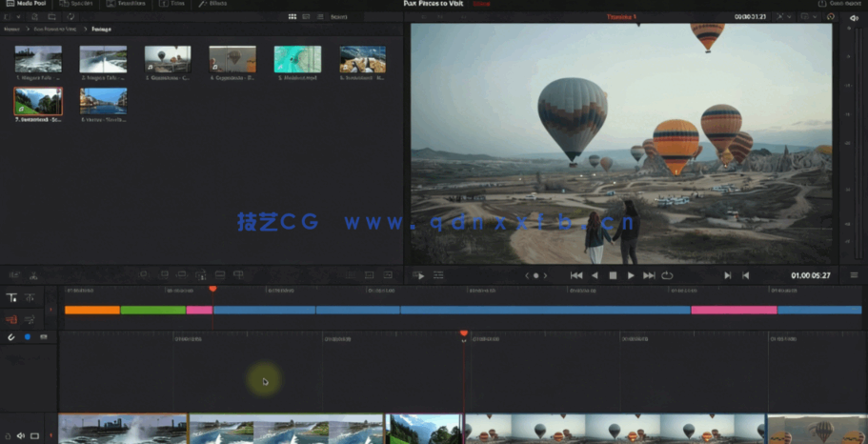Toggle bypass color grades and effects icon

click(x=830, y=17)
